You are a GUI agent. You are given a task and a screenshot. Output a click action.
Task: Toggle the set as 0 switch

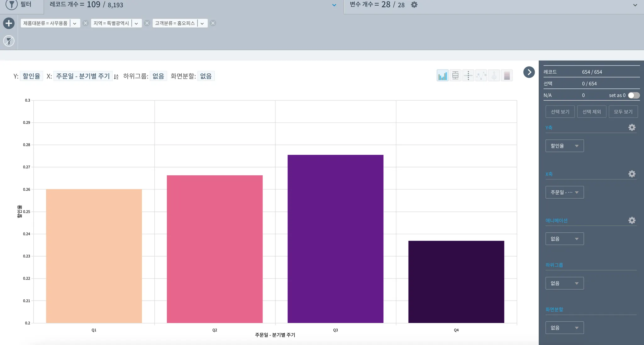pyautogui.click(x=634, y=95)
